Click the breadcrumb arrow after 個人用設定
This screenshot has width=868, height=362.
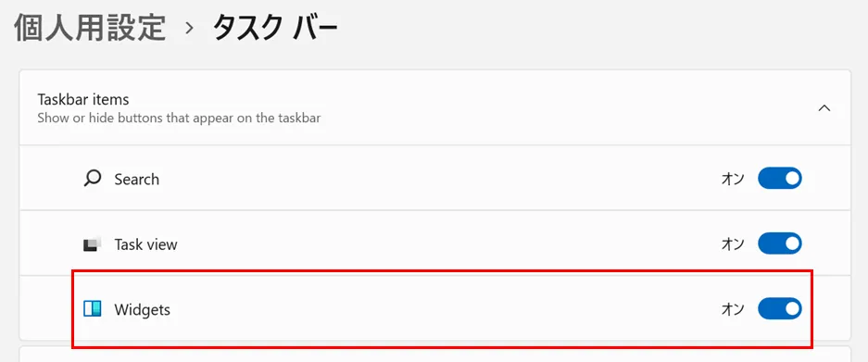[190, 28]
